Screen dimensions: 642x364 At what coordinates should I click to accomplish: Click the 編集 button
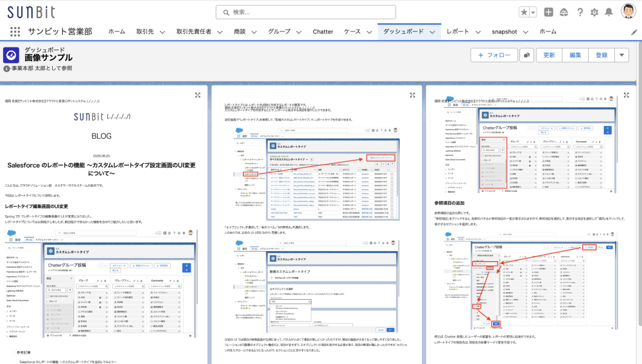tap(575, 55)
